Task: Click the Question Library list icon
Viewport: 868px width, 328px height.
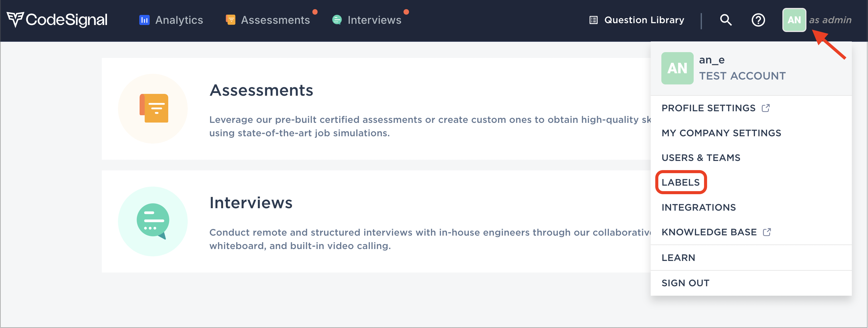Action: pos(593,20)
